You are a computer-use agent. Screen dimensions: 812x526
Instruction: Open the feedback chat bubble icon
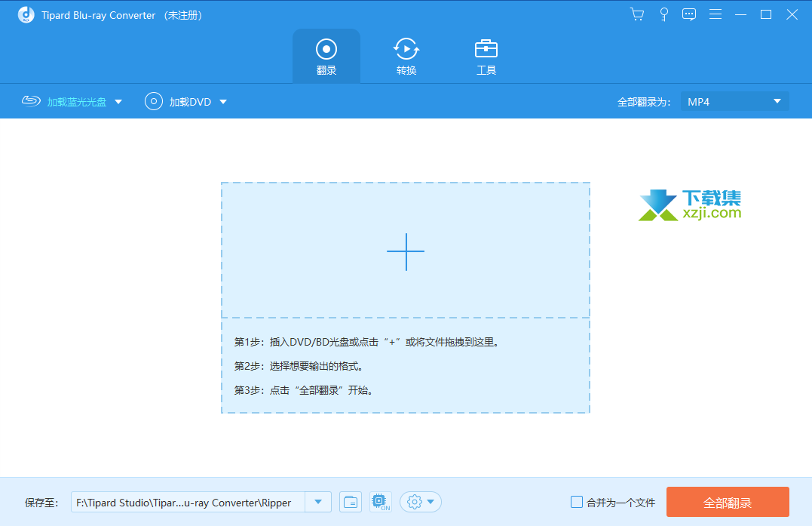689,14
